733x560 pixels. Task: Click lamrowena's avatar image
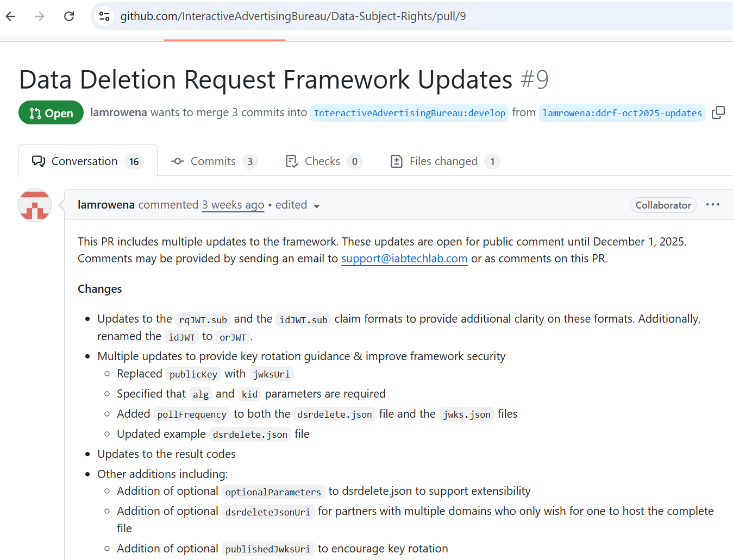(x=35, y=205)
